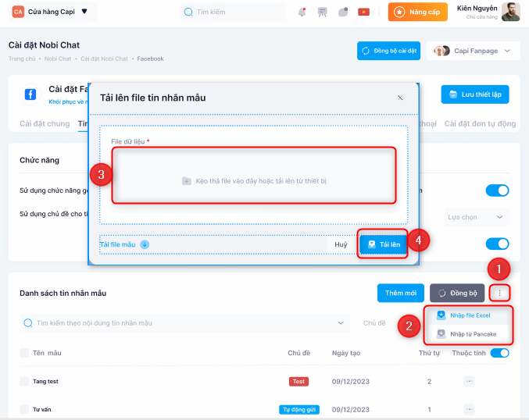This screenshot has height=420, width=529.
Task: Click the Vietnam flag language icon
Action: (x=363, y=12)
